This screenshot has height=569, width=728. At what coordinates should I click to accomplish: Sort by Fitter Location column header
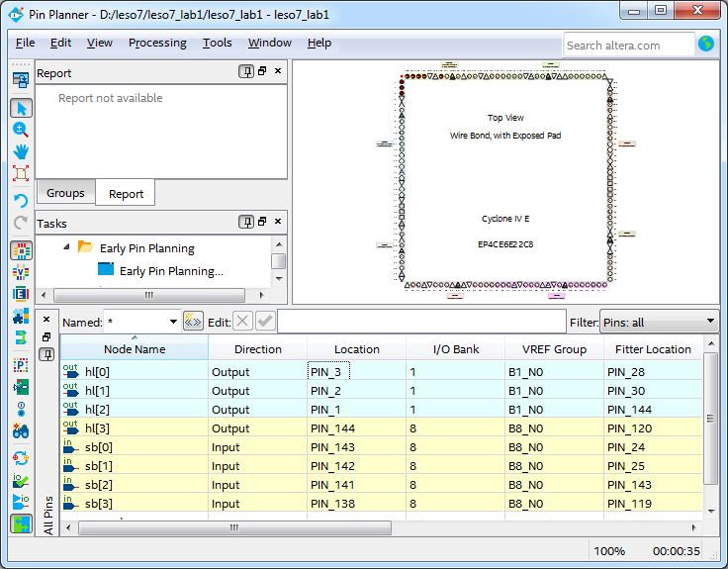pyautogui.click(x=653, y=349)
